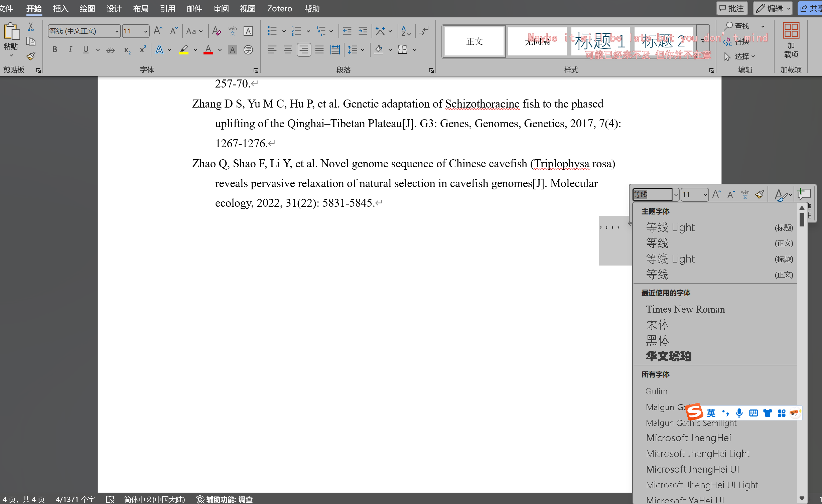The height and width of the screenshot is (504, 822).
Task: Click the Sort A-Z icon
Action: [x=406, y=31]
